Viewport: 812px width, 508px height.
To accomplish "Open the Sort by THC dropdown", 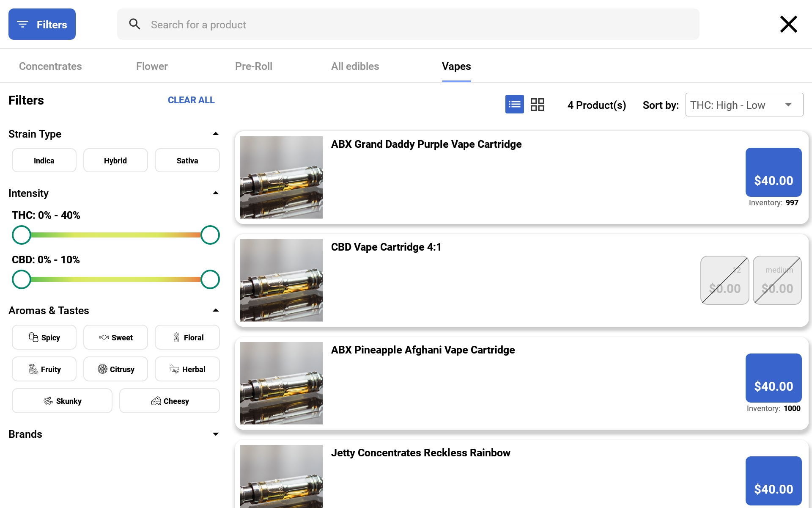I will coord(744,105).
